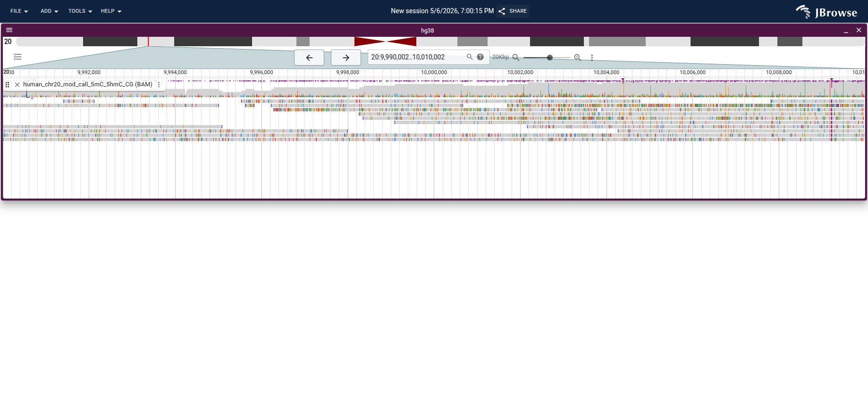Screen dimensions: 868x418
Task: Click the 10,008,000 ruler label
Action: (x=779, y=72)
